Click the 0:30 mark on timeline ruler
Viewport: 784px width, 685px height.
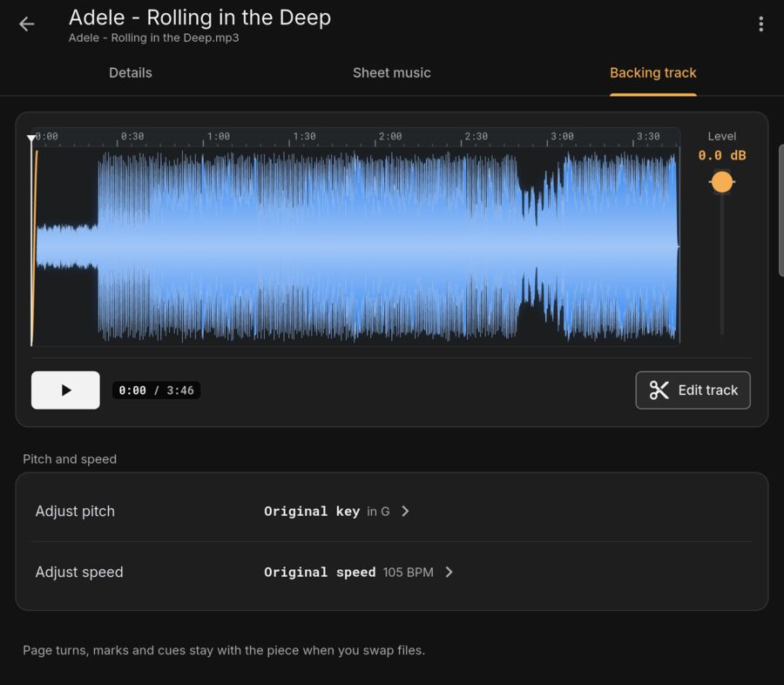pos(132,136)
